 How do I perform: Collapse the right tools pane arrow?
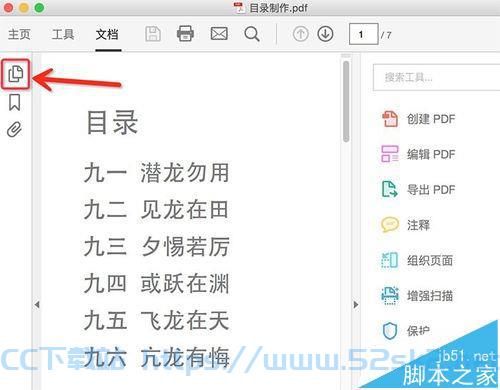click(356, 304)
